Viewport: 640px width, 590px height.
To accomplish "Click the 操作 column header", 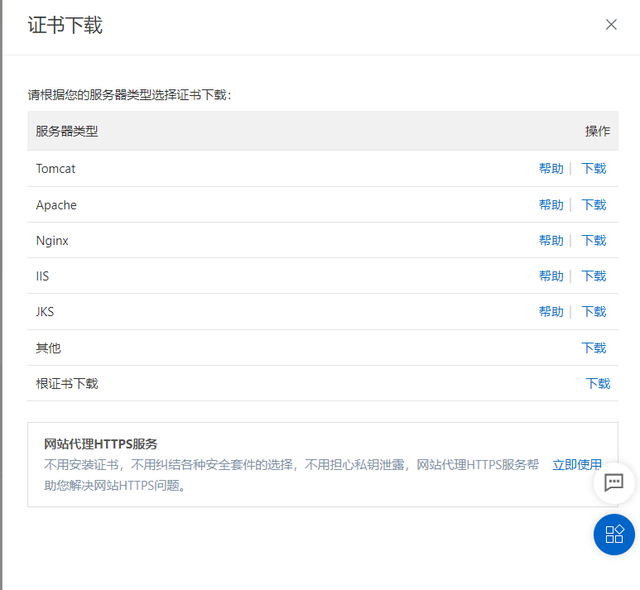I will click(598, 131).
